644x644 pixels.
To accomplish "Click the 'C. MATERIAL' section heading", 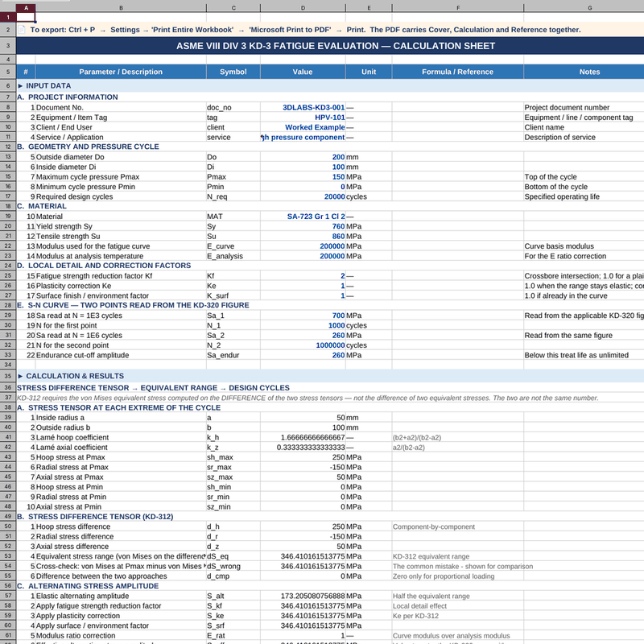I will [42, 206].
